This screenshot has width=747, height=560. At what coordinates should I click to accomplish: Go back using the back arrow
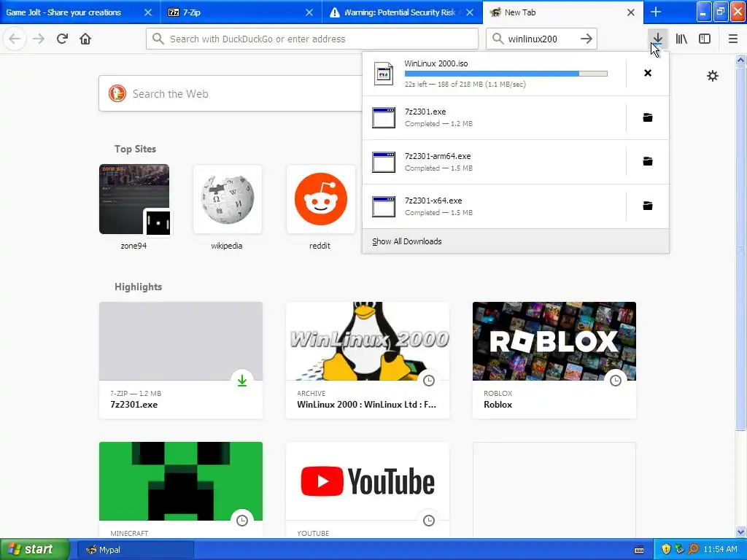(15, 39)
